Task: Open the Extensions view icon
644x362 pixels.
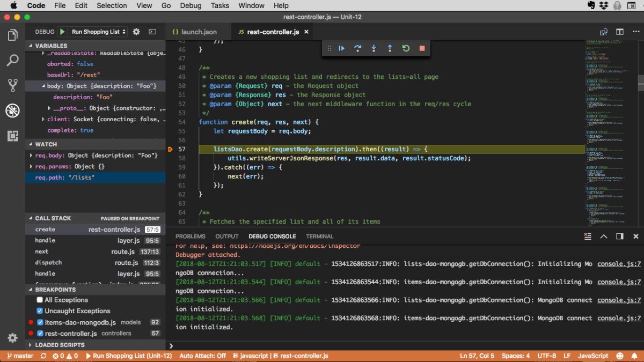Action: (12, 136)
